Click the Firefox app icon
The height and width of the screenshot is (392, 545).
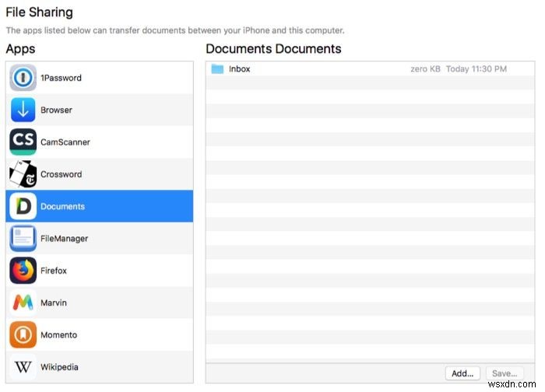[23, 270]
